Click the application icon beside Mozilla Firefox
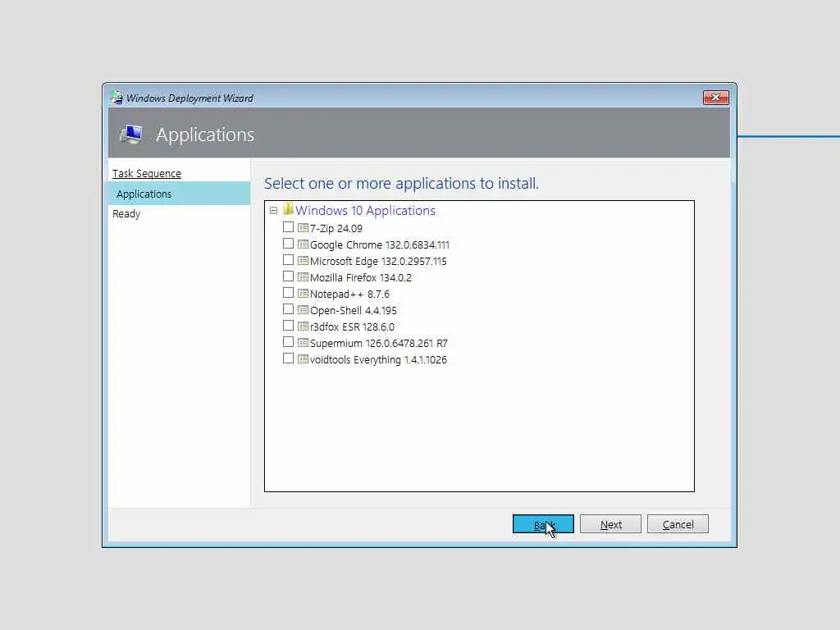 [x=303, y=277]
